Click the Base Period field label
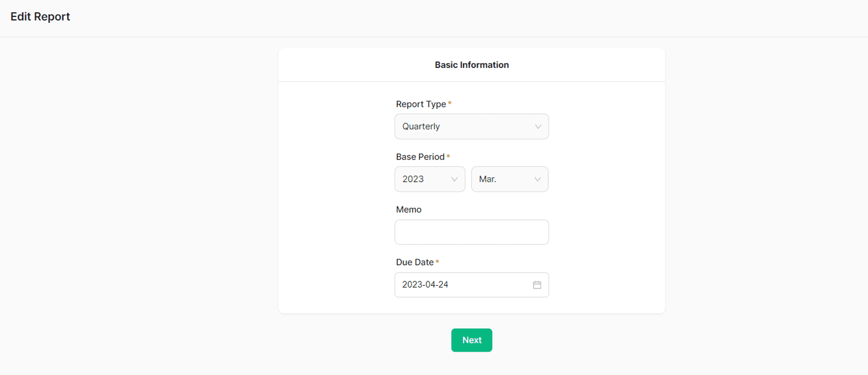The width and height of the screenshot is (868, 375). [x=420, y=157]
